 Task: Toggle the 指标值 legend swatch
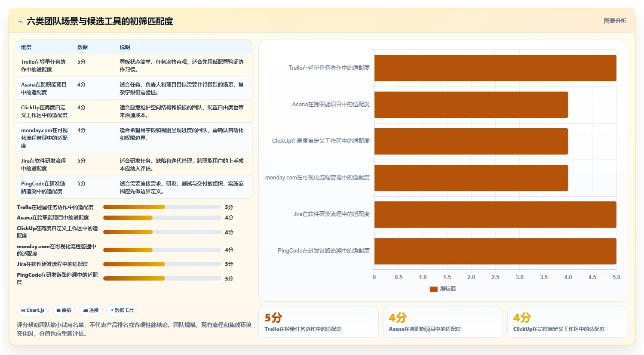click(433, 289)
